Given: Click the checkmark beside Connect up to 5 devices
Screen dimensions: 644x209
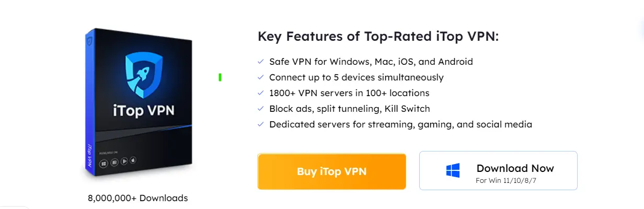Looking at the screenshot, I should (x=261, y=77).
